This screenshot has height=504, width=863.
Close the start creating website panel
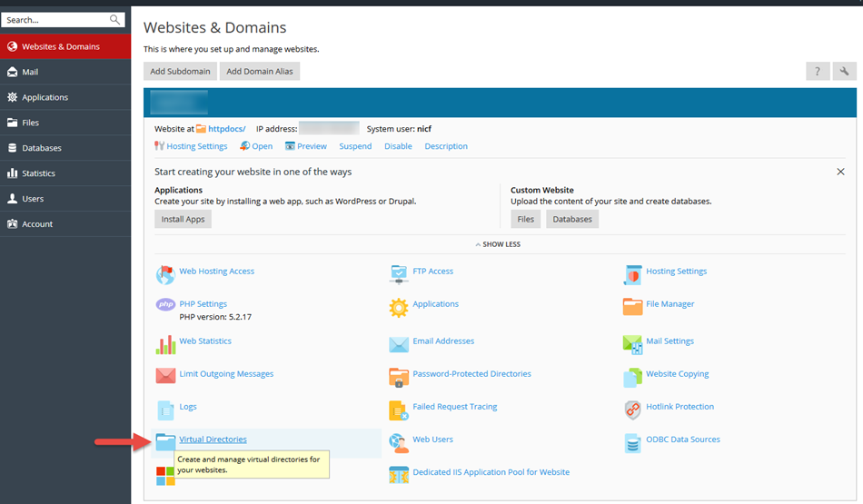click(840, 172)
